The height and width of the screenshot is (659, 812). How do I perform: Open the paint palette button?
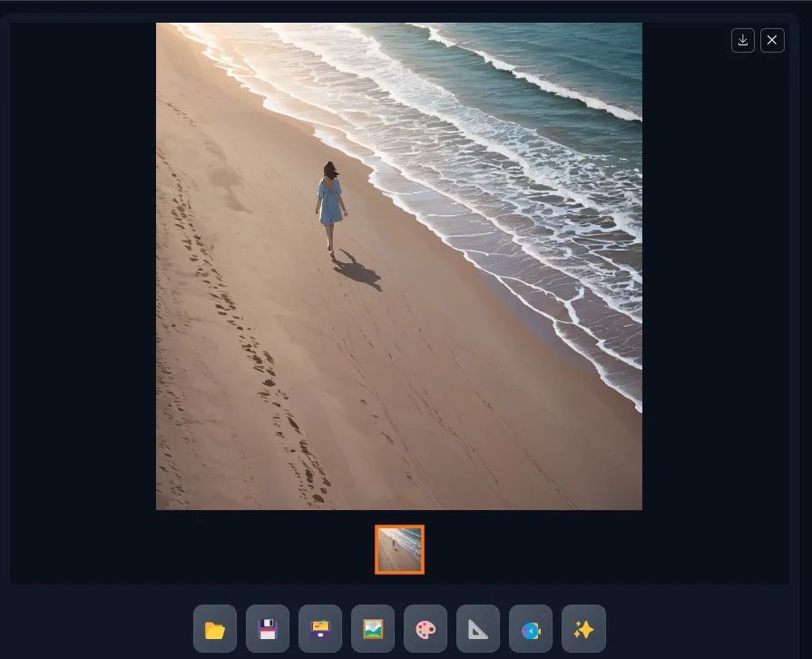[426, 628]
